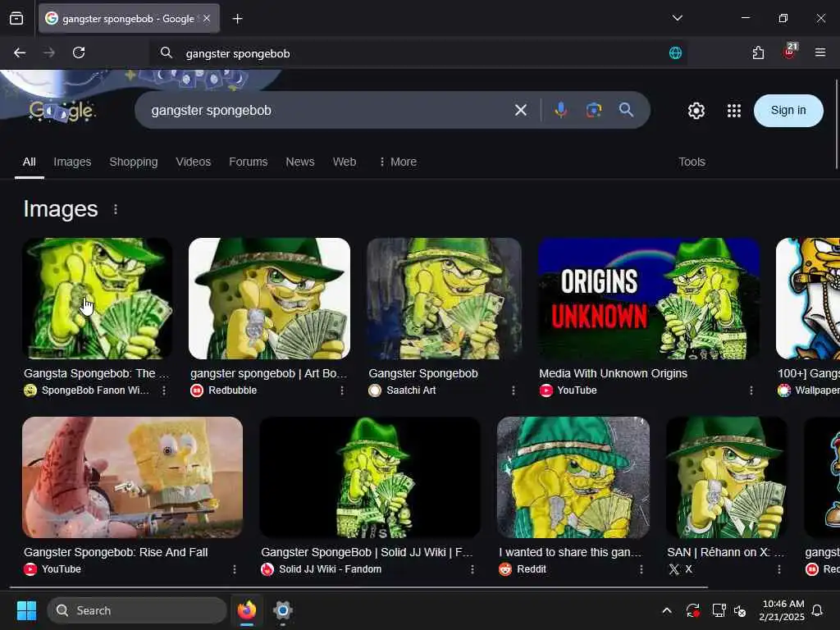Viewport: 840px width, 630px height.
Task: Focus the browser address bar
Action: (418, 53)
